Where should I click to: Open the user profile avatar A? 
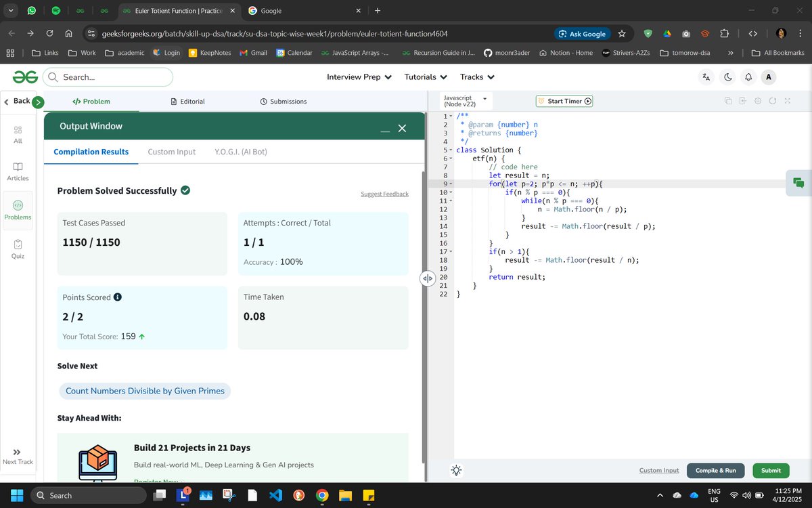(x=768, y=77)
